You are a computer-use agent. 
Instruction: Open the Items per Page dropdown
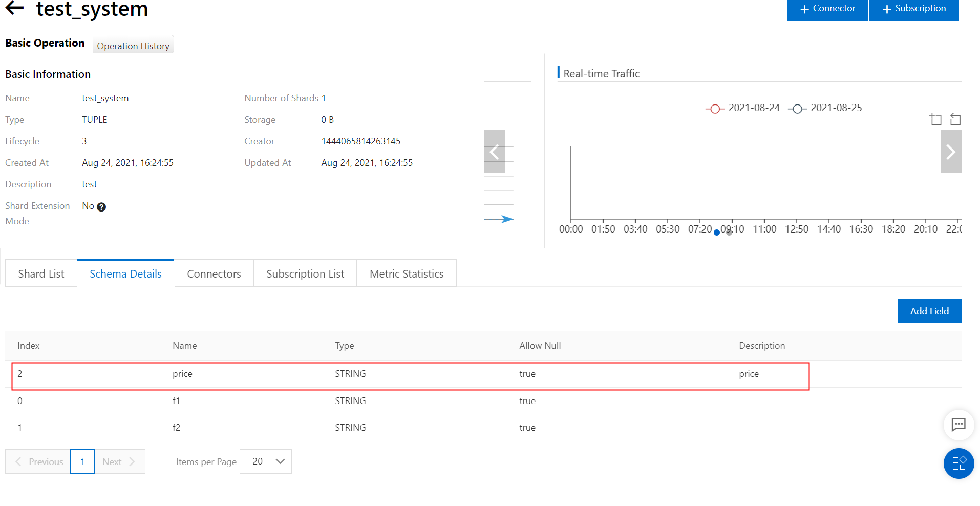266,461
